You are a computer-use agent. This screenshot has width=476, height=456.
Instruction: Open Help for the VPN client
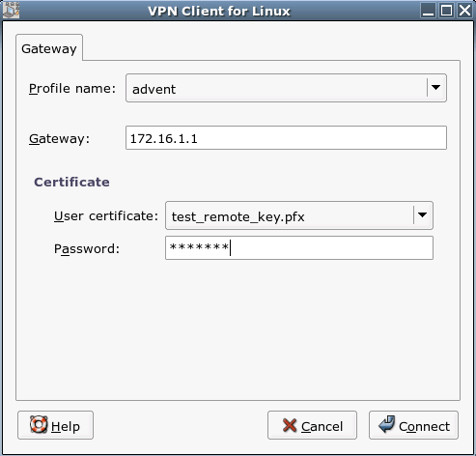pos(55,425)
